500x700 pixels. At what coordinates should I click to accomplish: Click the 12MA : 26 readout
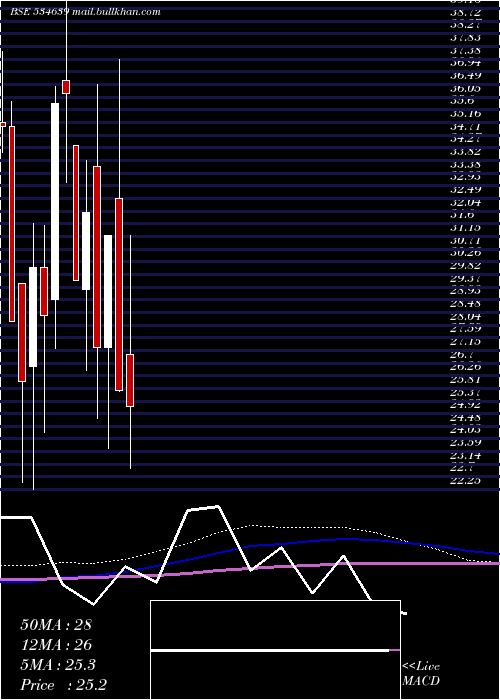(x=56, y=645)
